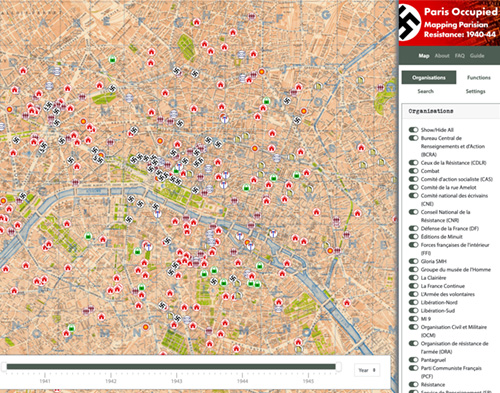Disable the Combat organisation toggle
500x393 pixels.
click(x=414, y=171)
